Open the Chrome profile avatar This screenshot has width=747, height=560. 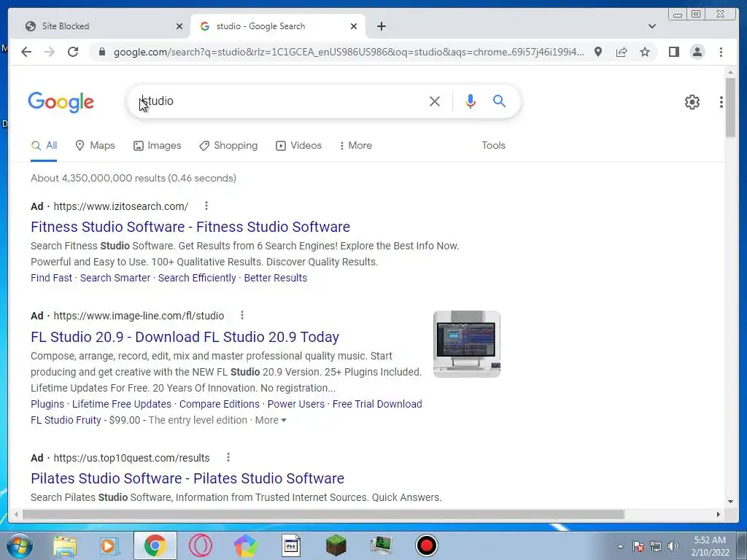(x=697, y=52)
